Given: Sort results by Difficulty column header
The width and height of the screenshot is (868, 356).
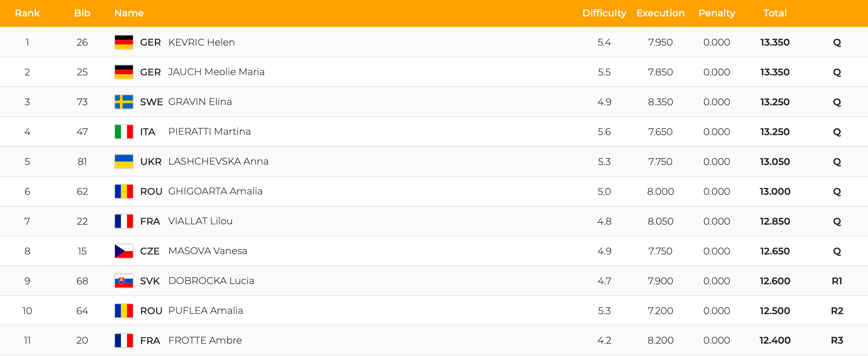Looking at the screenshot, I should tap(604, 13).
